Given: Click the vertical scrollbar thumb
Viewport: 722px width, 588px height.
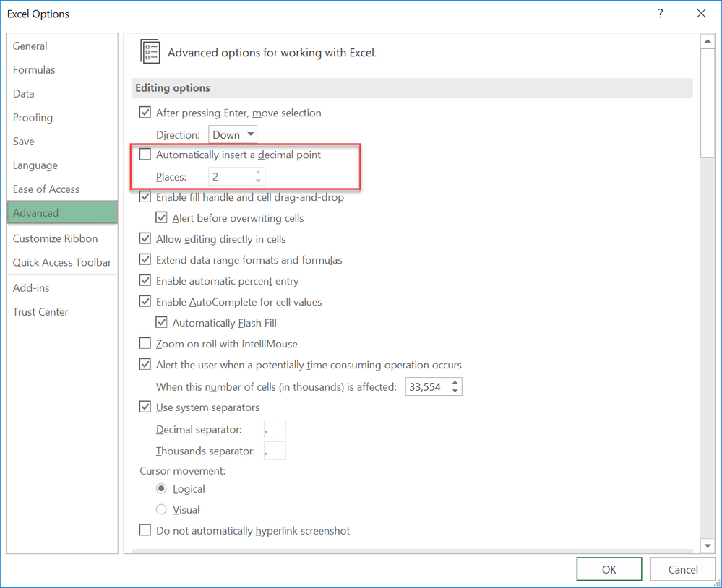Looking at the screenshot, I should pyautogui.click(x=708, y=103).
